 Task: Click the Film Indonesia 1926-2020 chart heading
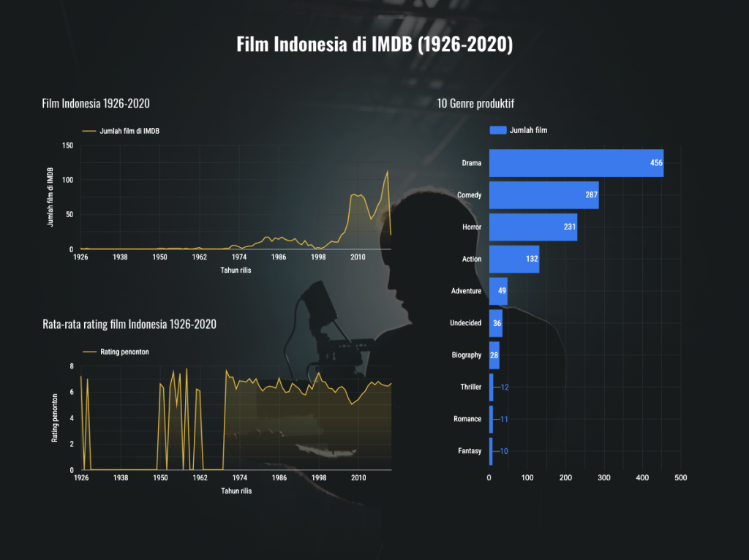coord(96,104)
